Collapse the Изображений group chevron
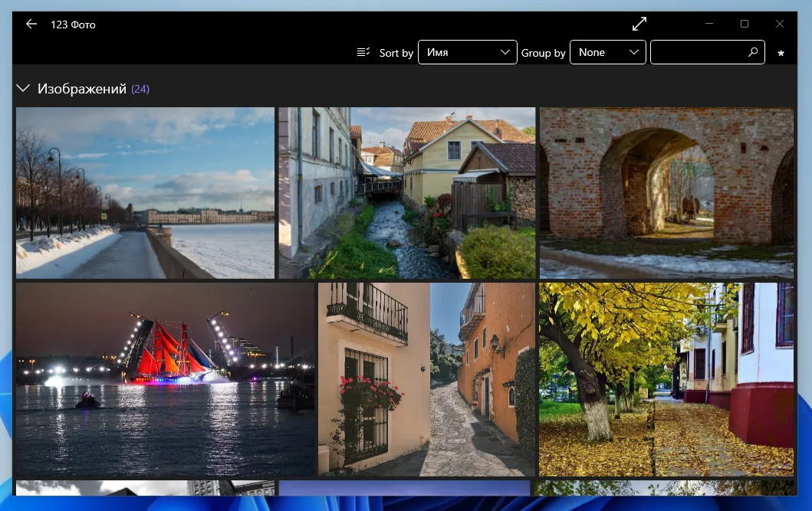 click(x=23, y=89)
